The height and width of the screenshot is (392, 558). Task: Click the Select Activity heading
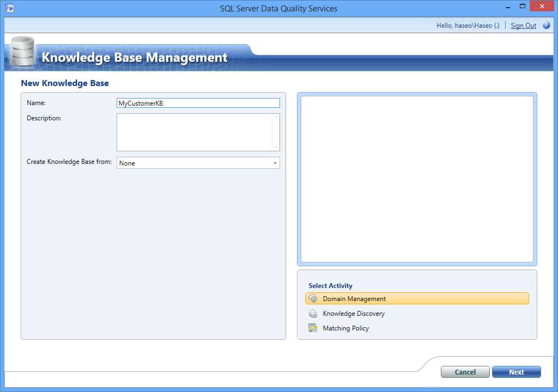pos(330,286)
